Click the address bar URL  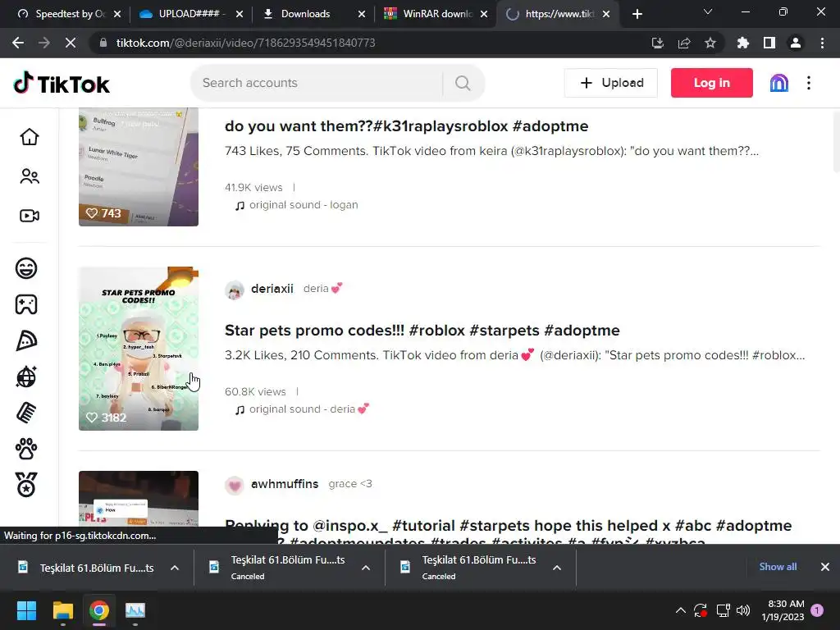pyautogui.click(x=245, y=43)
